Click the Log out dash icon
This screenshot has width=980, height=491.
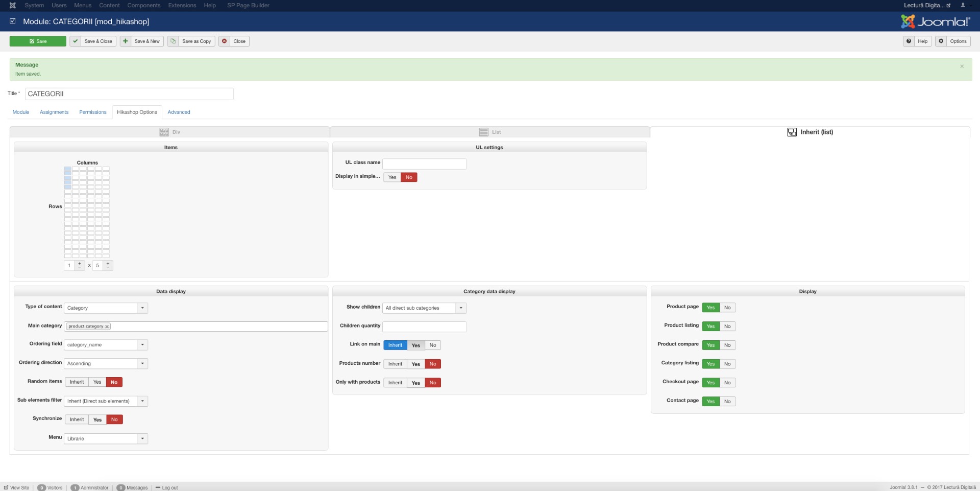[x=158, y=487]
